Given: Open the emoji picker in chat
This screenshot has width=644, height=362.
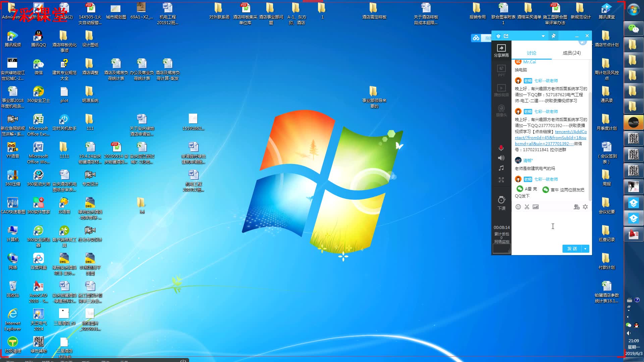Looking at the screenshot, I should point(518,207).
